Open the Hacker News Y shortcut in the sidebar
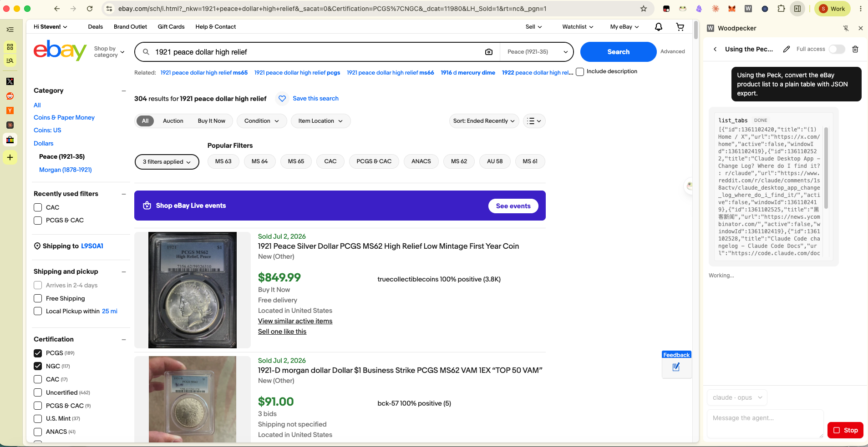The height and width of the screenshot is (447, 868). pos(10,110)
